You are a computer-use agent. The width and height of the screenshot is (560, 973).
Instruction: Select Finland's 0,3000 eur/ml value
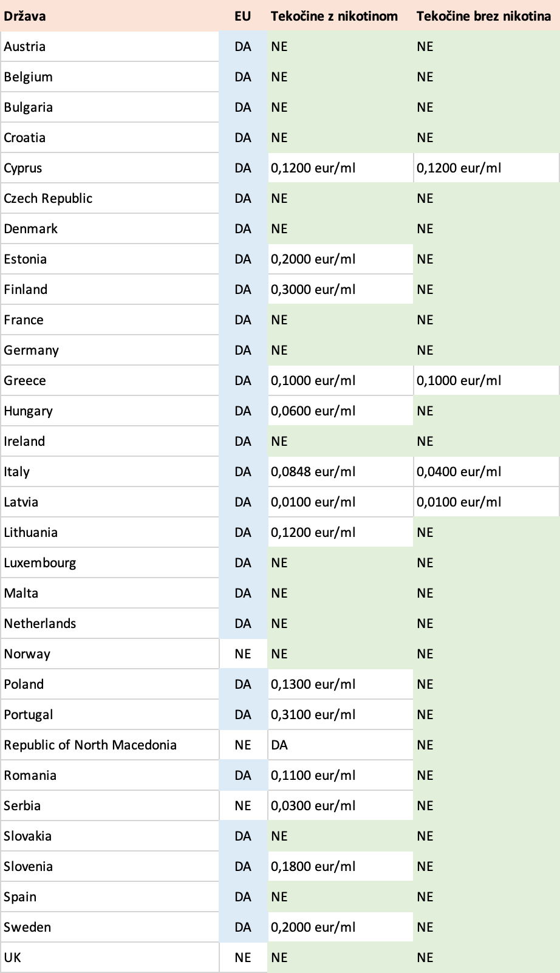click(340, 289)
